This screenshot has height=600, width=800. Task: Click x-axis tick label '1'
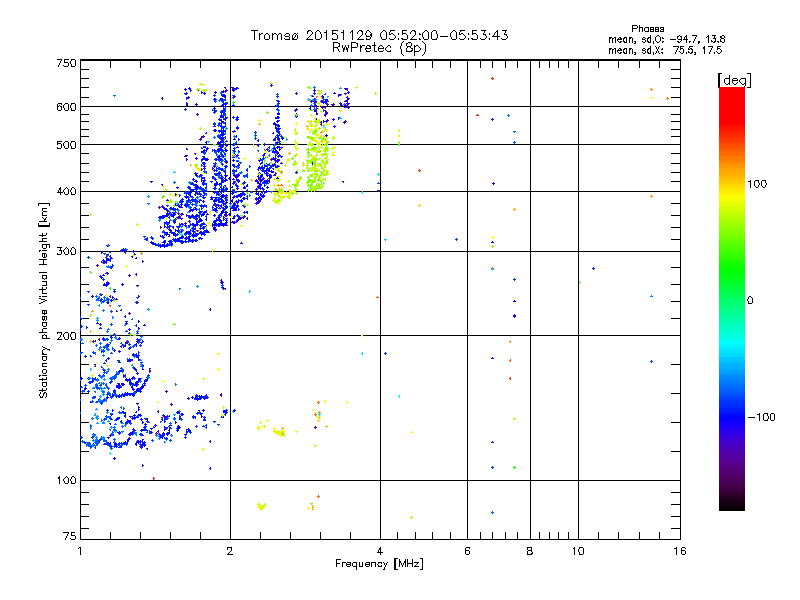click(x=80, y=551)
